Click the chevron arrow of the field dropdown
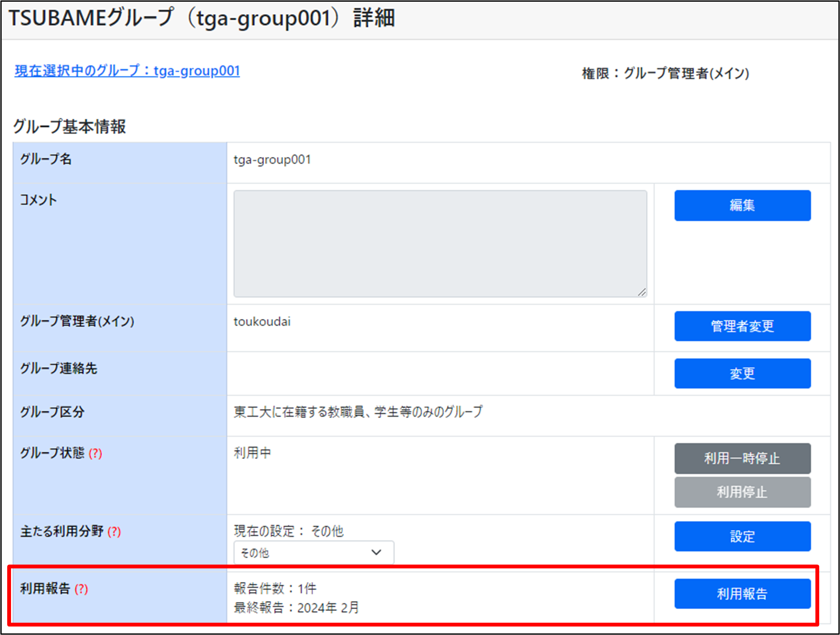Image resolution: width=840 pixels, height=635 pixels. [376, 552]
